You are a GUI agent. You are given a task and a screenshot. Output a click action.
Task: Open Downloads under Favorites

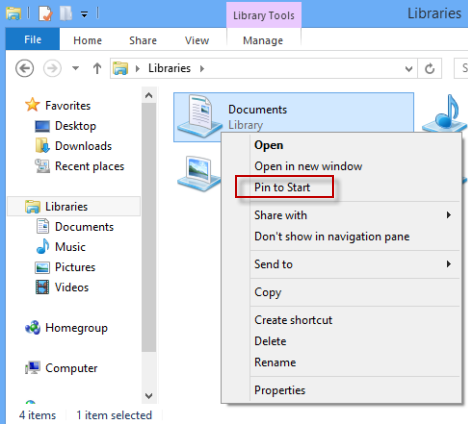pos(83,146)
